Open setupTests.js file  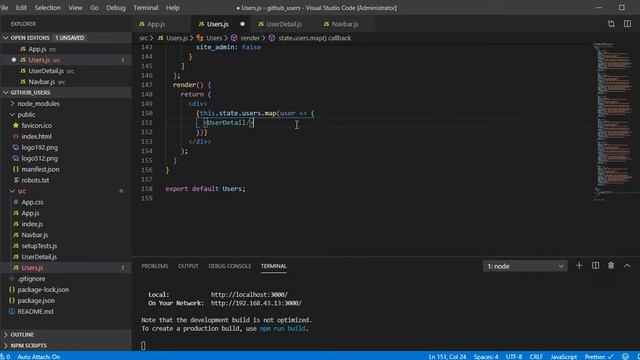tap(39, 246)
